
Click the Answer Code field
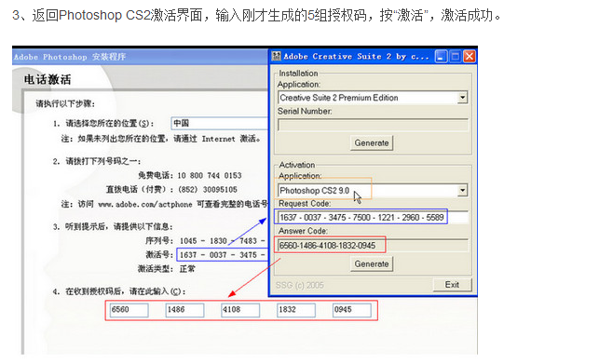point(373,245)
